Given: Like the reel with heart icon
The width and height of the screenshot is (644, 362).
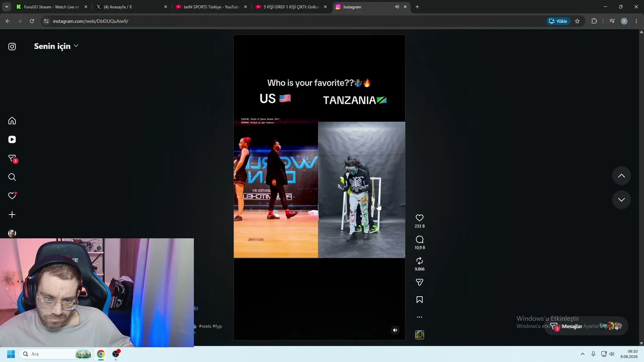Looking at the screenshot, I should [x=420, y=218].
